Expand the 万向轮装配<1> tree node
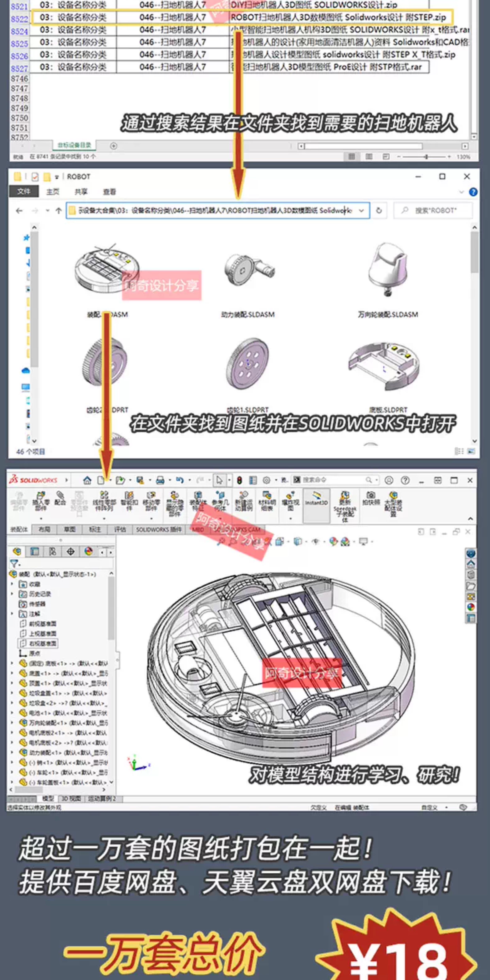This screenshot has height=980, width=490. [x=12, y=722]
